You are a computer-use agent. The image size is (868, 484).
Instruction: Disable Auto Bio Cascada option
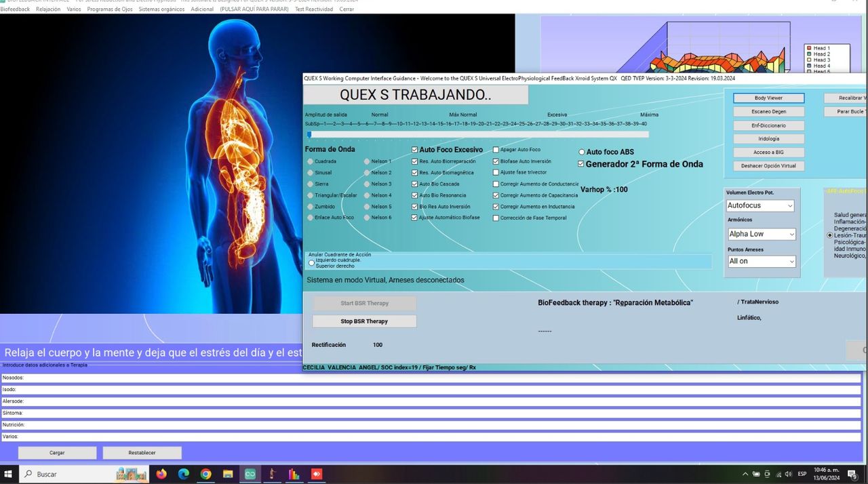pyautogui.click(x=415, y=184)
